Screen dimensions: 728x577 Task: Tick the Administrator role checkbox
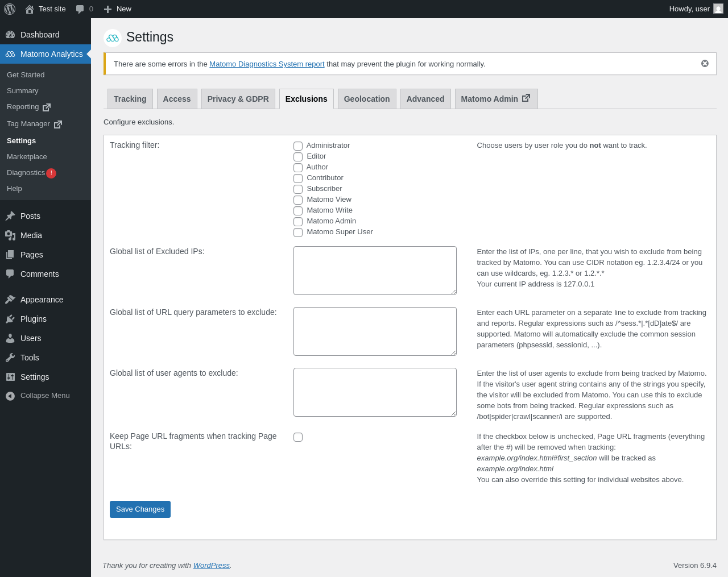(298, 146)
